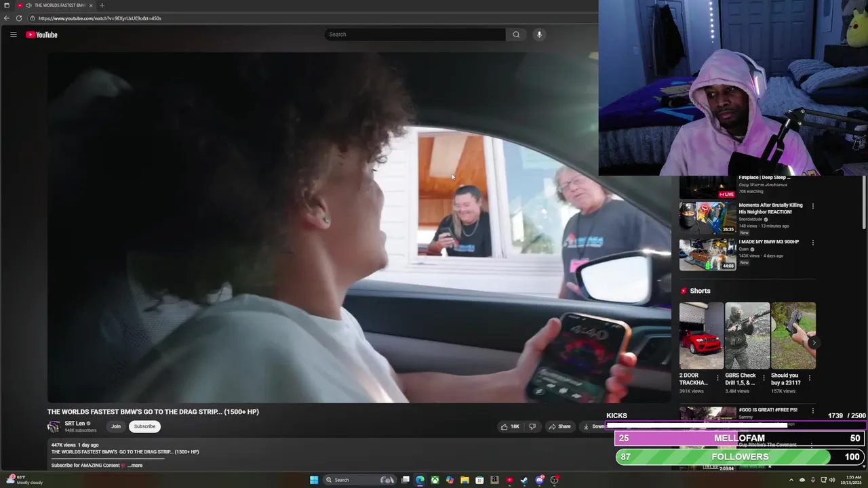Open weather widget showing Mostly cloudy
Screen dimensions: 868x488
(x=24, y=480)
